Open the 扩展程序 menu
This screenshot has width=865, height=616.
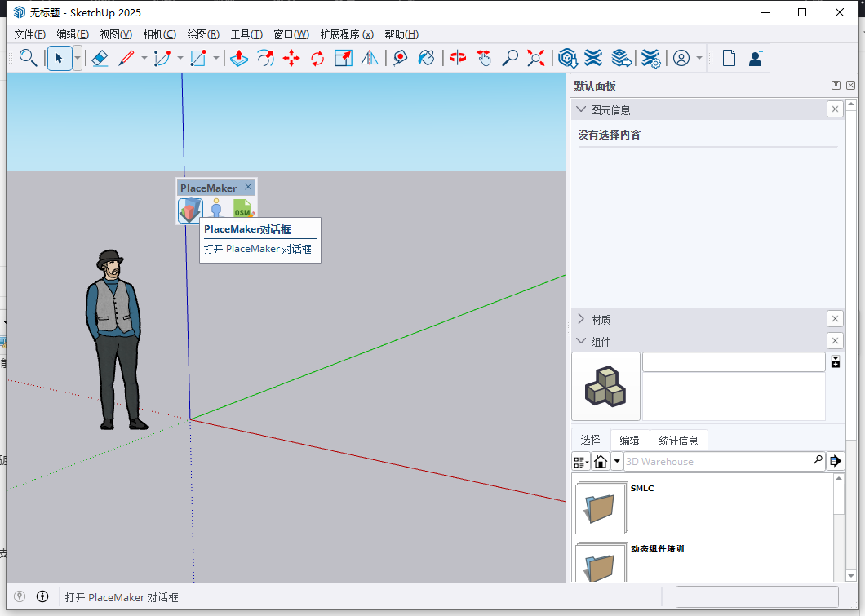(x=346, y=34)
